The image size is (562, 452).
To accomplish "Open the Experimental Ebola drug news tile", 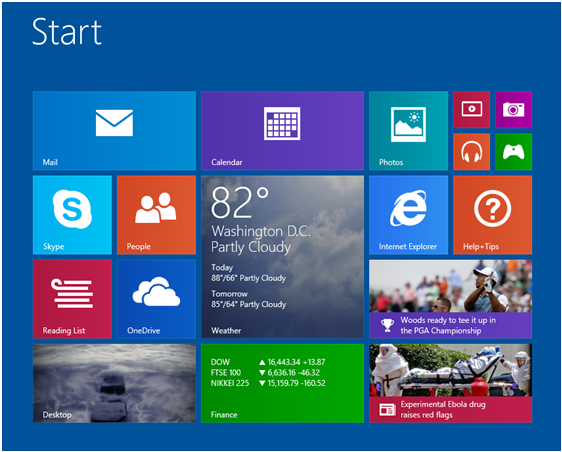I will click(451, 383).
